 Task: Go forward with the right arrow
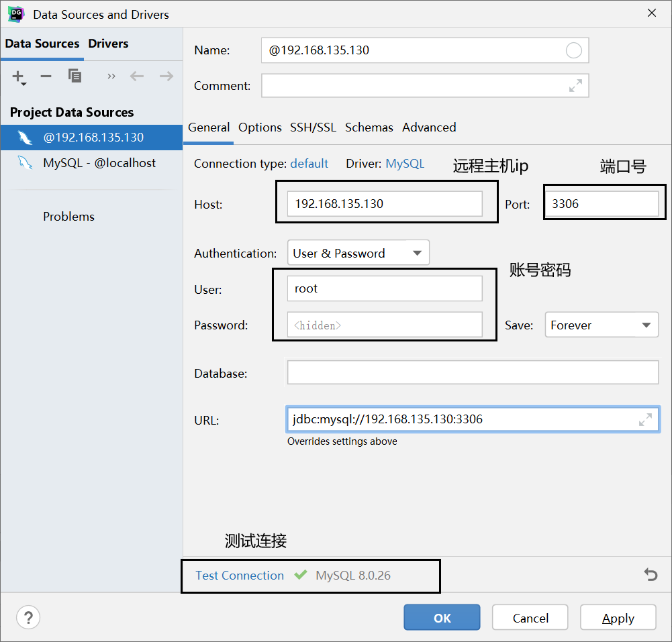[x=166, y=76]
